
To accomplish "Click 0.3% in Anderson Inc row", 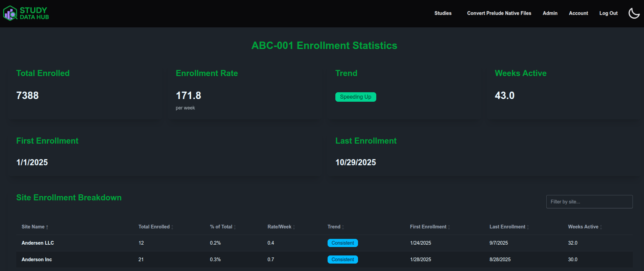I will tap(215, 260).
